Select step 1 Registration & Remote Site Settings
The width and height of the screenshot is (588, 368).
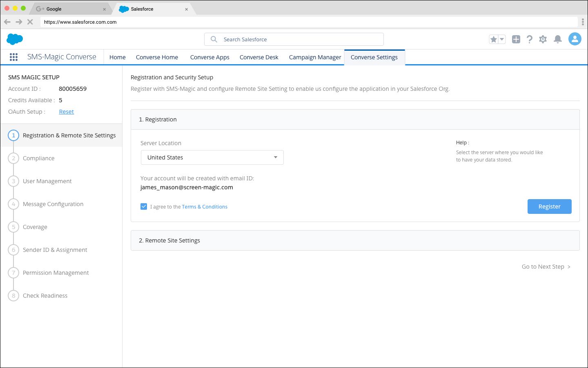tap(61, 135)
